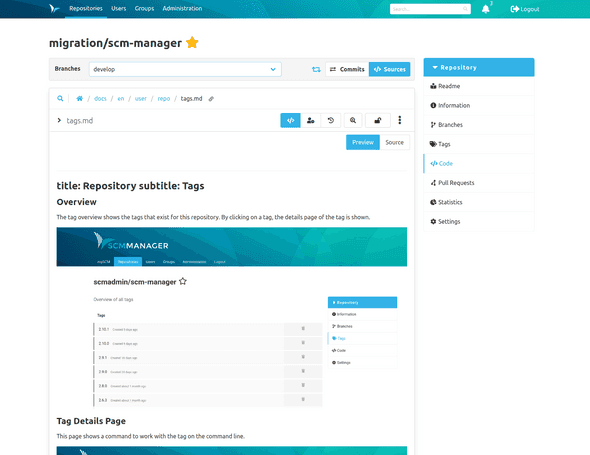Open Information in sidebar

[x=479, y=105]
